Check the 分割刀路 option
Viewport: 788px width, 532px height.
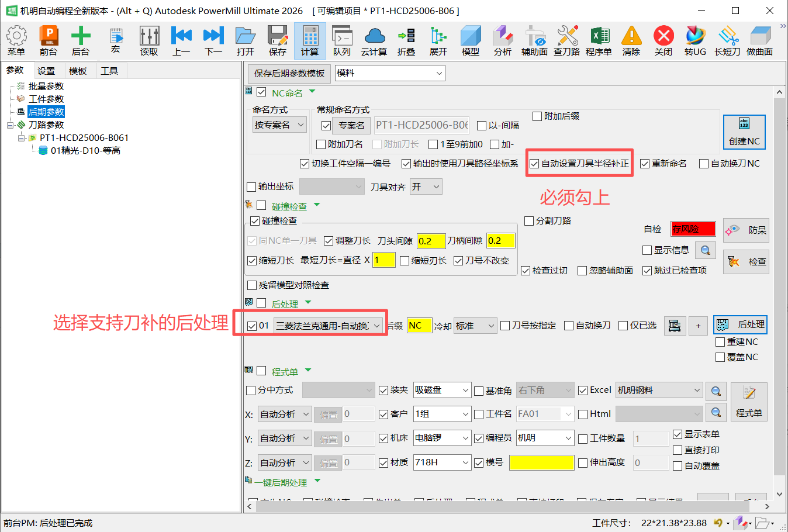[529, 221]
